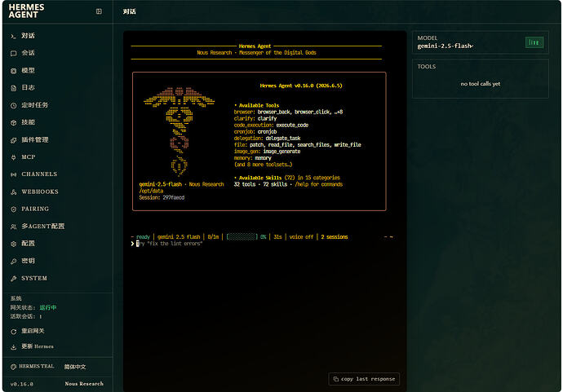Viewport: 563px width, 392px height.
Task: Open the SYSTEM page
Action: (x=57, y=278)
